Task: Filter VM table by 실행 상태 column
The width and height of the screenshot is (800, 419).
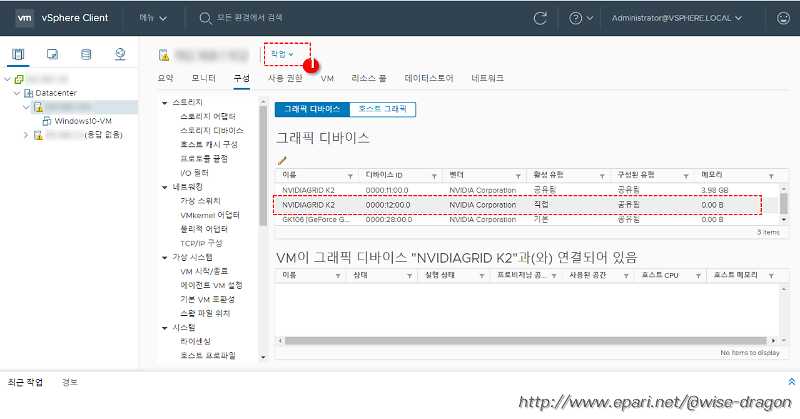Action: [x=481, y=276]
